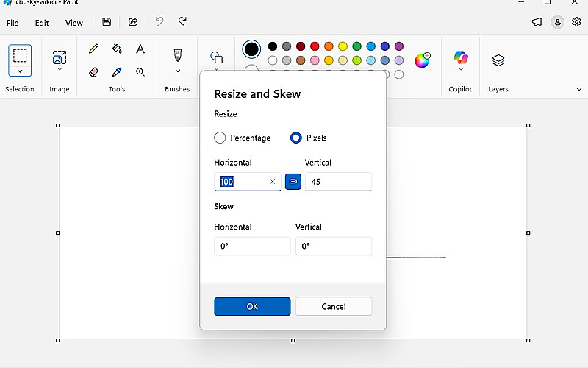Pick the turquoise blue palette swatch
Image resolution: width=588 pixels, height=368 pixels.
pos(371,46)
